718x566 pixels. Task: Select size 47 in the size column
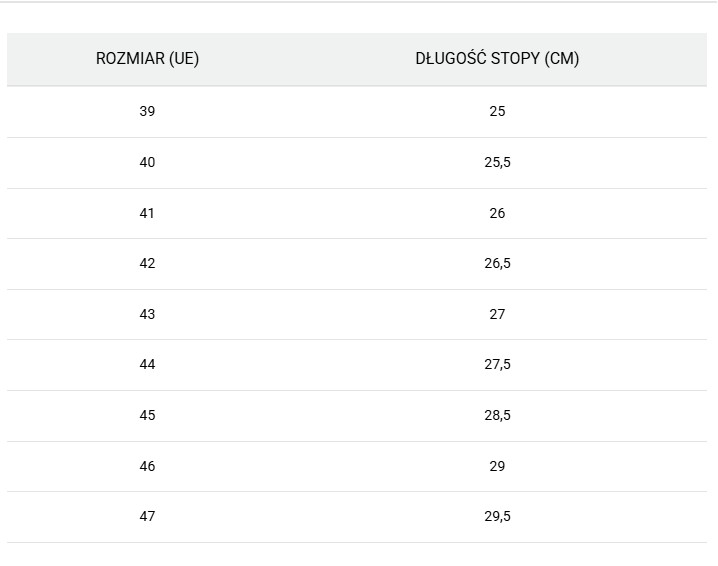point(147,516)
